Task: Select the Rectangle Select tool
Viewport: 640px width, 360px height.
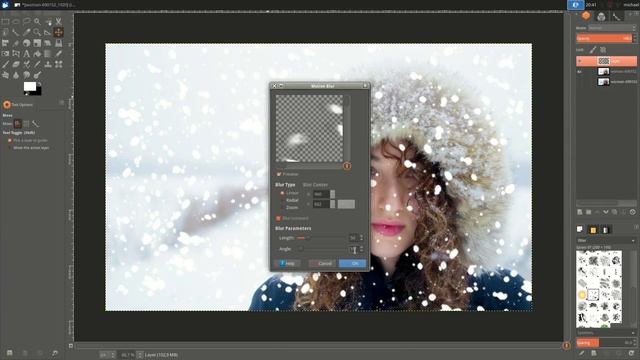Action: coord(5,21)
